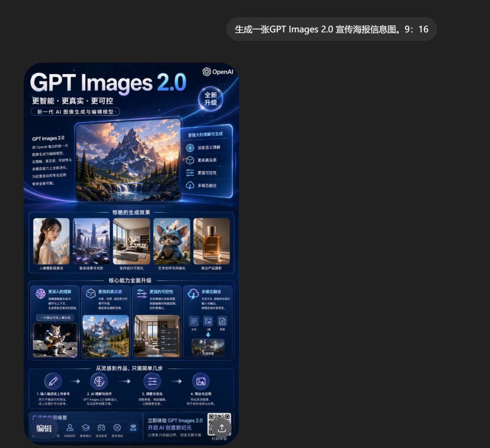Screen dimensions: 490x448
Task: Click the 一只猫在月球上弹吉他 prompt pill
Action: point(55,318)
